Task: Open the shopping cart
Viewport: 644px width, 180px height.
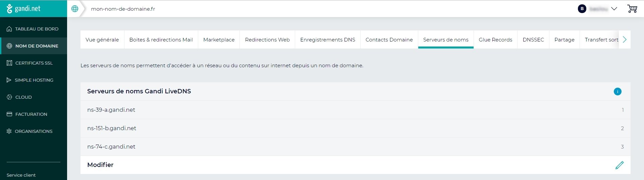Action: coord(632,9)
